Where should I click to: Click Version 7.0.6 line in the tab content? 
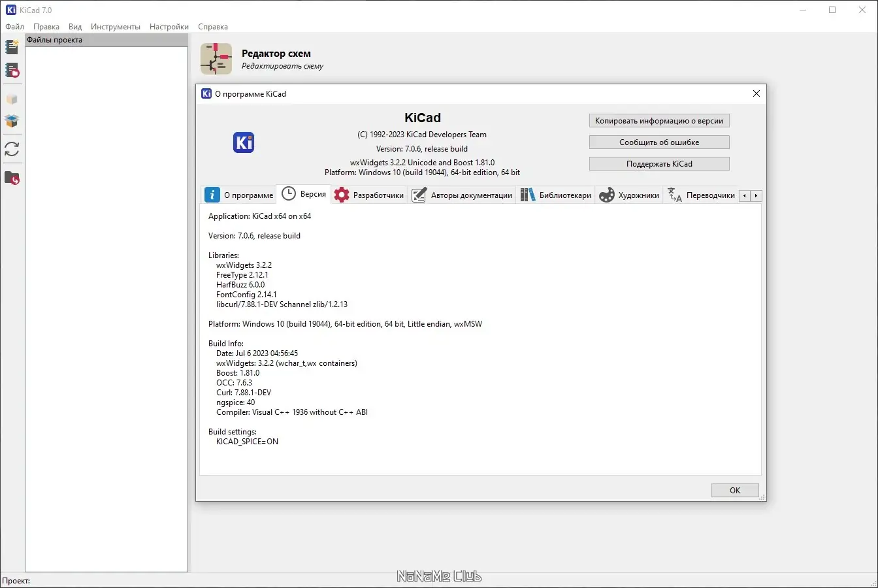[x=255, y=236]
